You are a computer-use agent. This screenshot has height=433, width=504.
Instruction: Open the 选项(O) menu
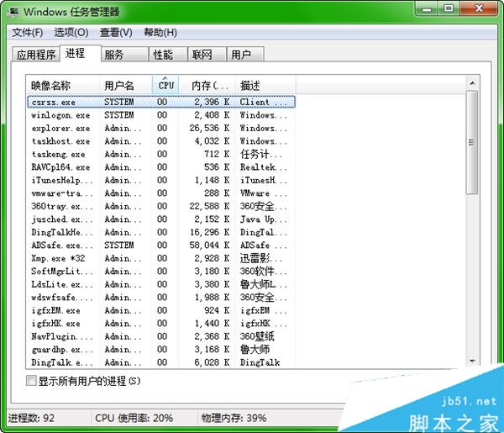[x=71, y=32]
